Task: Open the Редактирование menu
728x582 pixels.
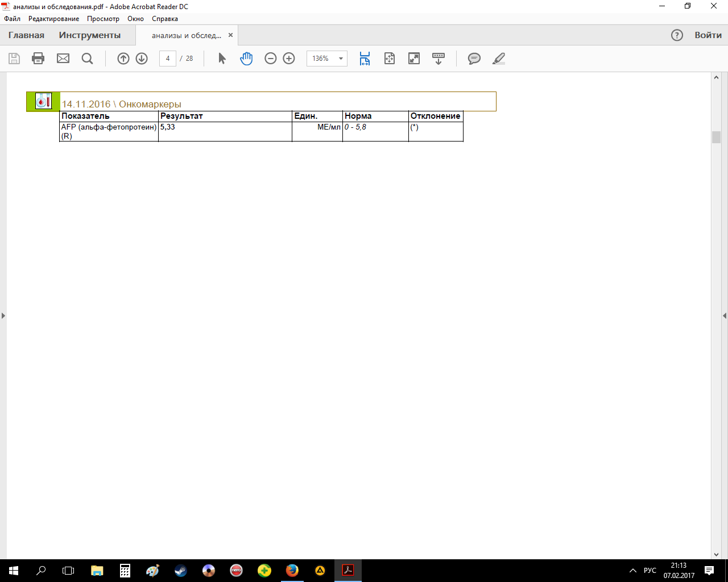Action: click(54, 19)
